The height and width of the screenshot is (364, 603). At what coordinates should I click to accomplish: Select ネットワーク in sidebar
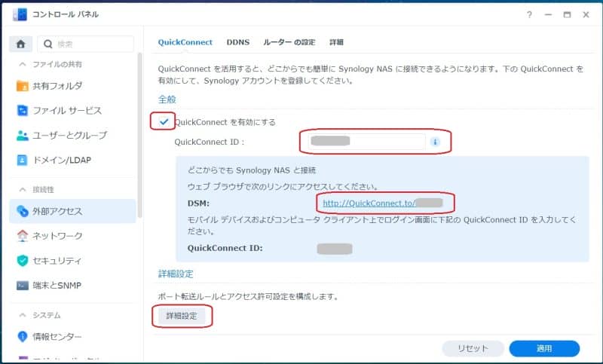point(72,236)
